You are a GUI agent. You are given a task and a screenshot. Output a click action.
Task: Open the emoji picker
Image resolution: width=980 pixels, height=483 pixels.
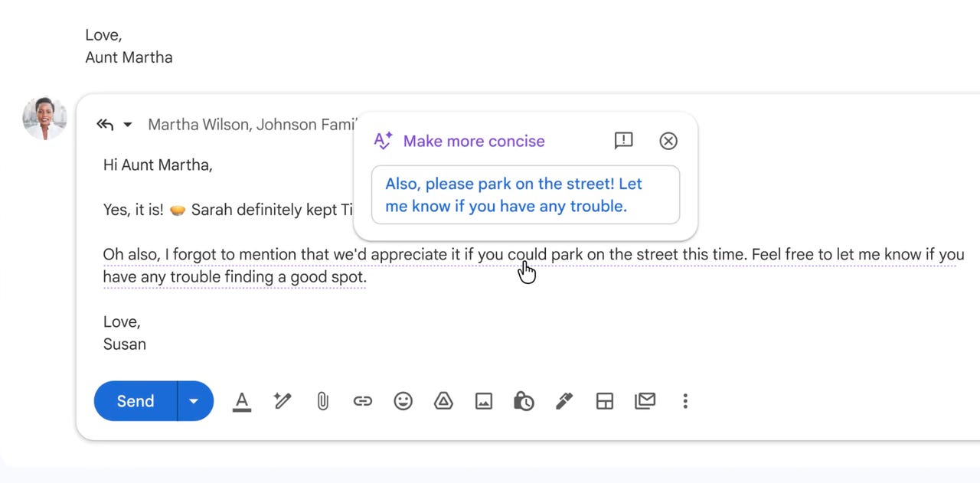pyautogui.click(x=403, y=401)
